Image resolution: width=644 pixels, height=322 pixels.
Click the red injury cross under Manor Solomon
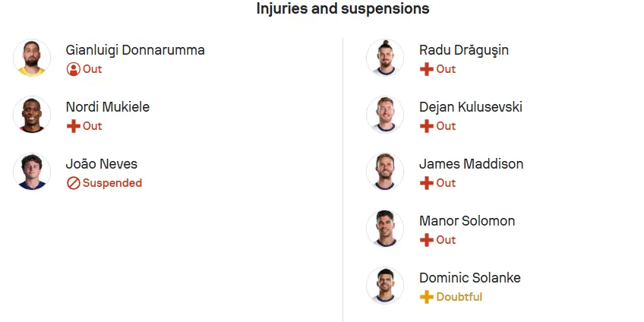coord(427,240)
